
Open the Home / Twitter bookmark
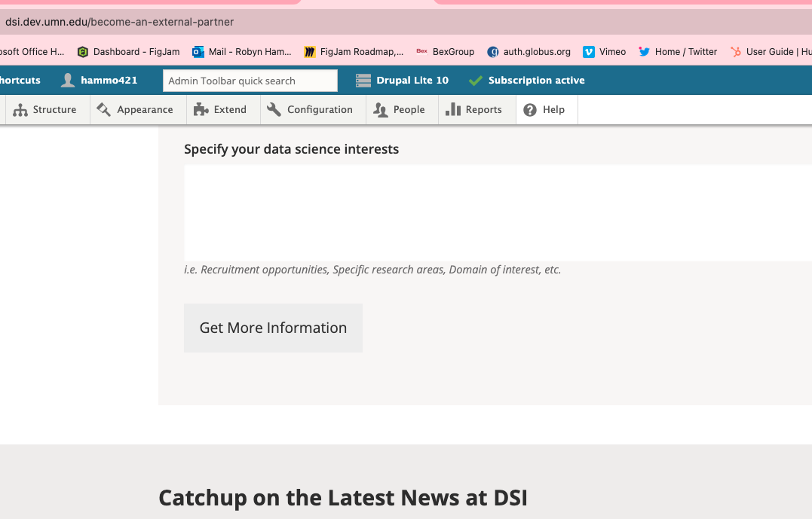coord(678,52)
